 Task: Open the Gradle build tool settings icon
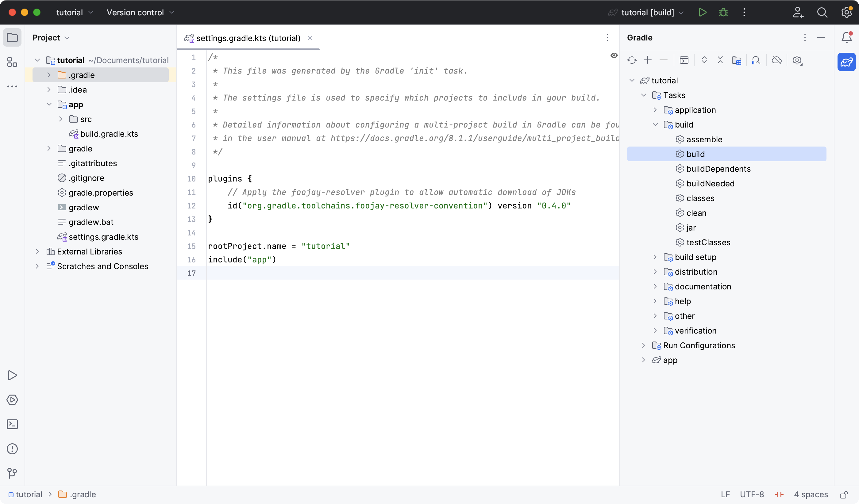click(x=797, y=60)
